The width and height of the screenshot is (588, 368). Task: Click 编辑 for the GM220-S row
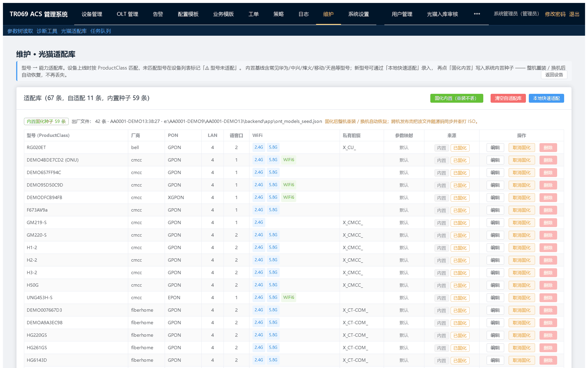(x=495, y=235)
